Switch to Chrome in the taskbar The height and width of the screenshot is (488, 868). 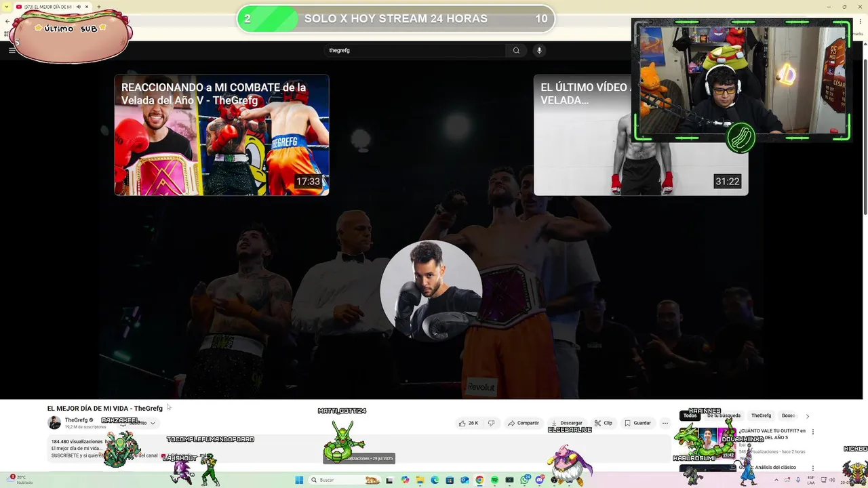pyautogui.click(x=479, y=480)
